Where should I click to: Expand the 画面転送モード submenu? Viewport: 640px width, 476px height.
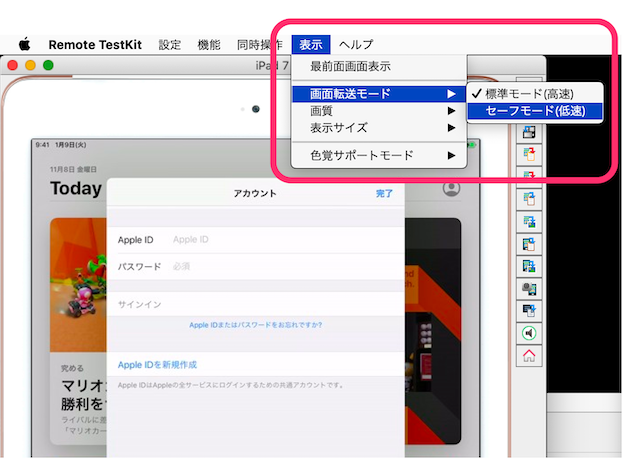click(379, 94)
